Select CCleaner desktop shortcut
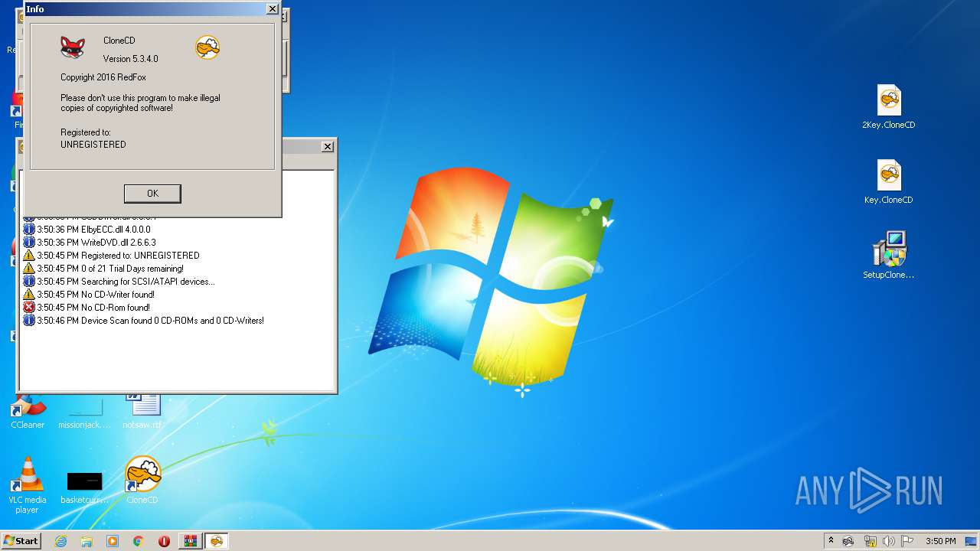 (28, 413)
